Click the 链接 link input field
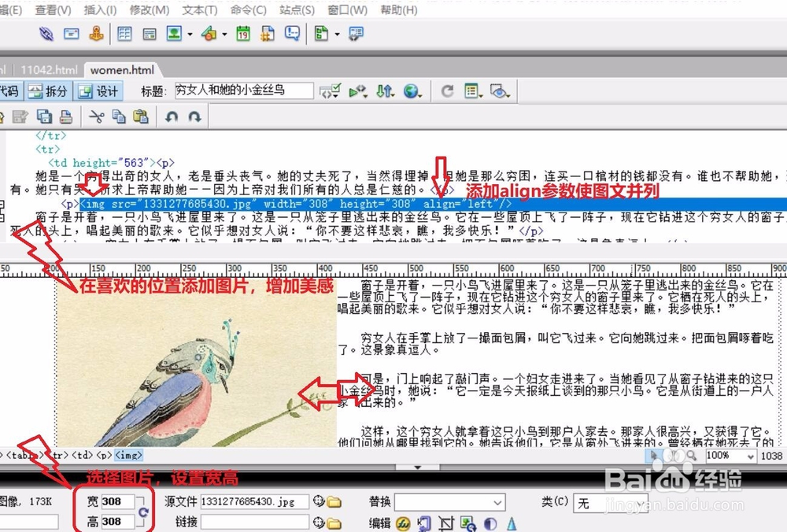This screenshot has height=532, width=787. (x=255, y=522)
